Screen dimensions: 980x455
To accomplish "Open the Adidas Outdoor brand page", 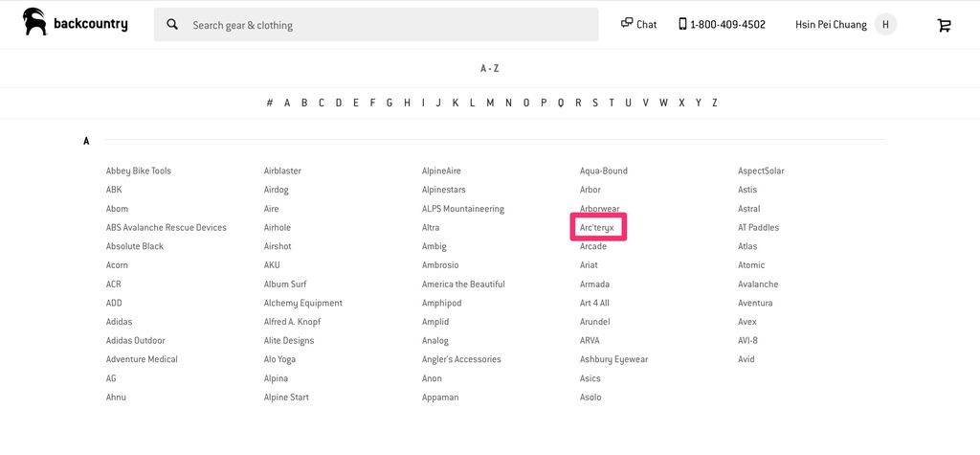I will (135, 341).
